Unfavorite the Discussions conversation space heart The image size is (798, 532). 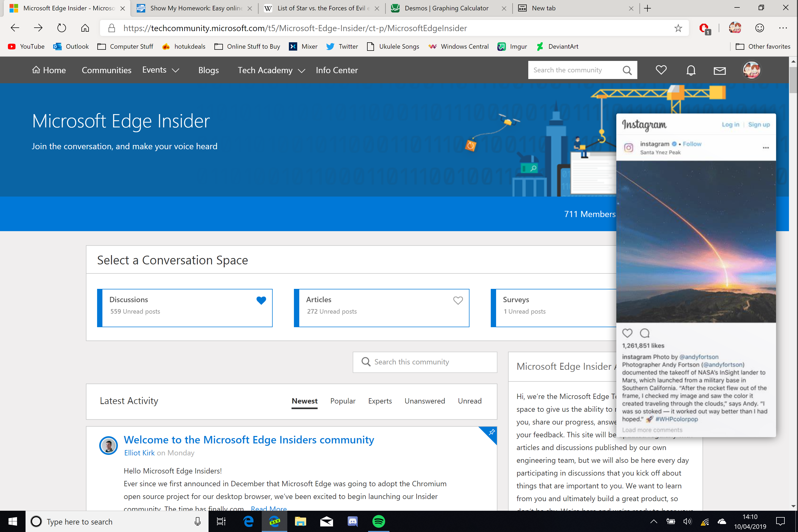pyautogui.click(x=261, y=300)
